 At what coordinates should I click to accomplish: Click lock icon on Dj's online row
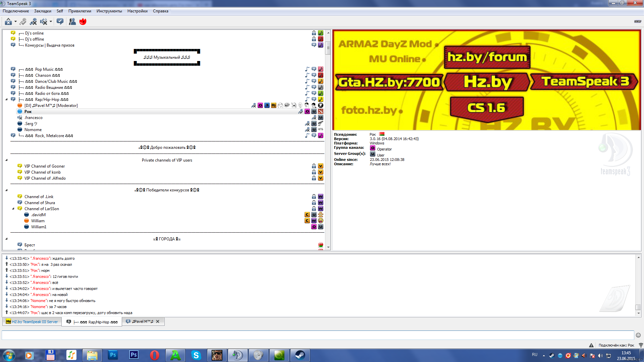tap(314, 33)
